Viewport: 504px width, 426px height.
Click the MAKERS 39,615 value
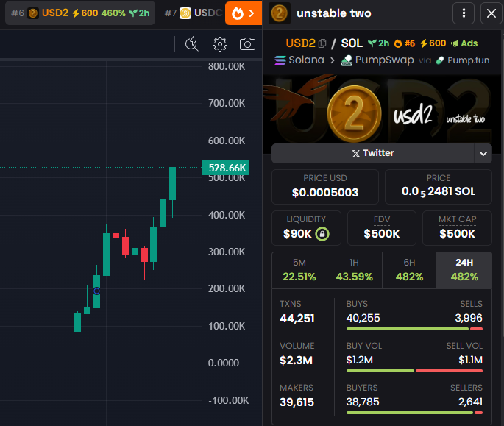[x=297, y=402]
